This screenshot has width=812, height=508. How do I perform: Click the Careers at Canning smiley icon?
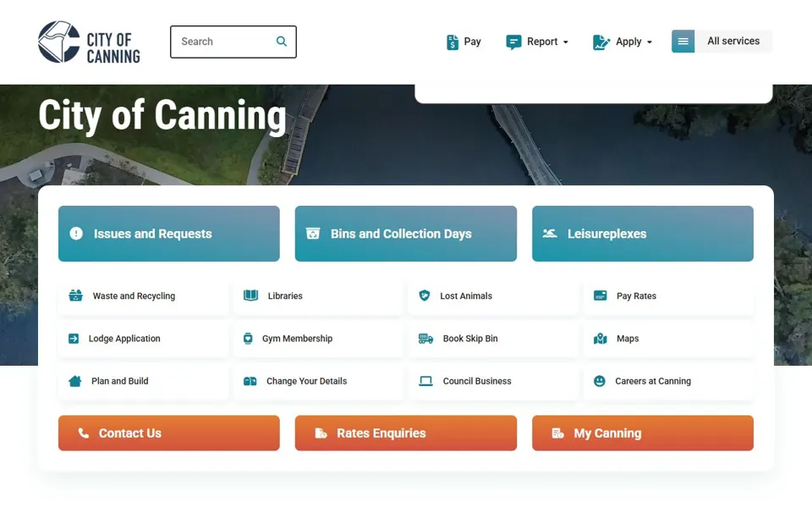[x=600, y=381]
